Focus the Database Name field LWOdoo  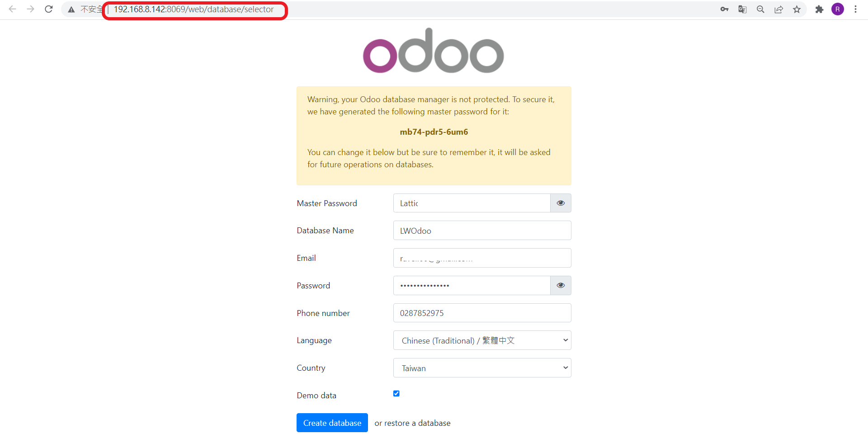[x=482, y=231]
